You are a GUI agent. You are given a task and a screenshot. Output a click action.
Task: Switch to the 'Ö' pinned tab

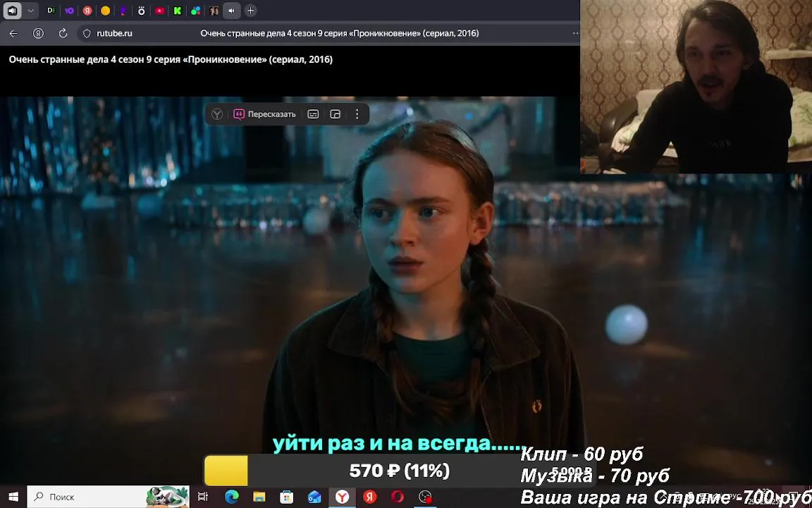coord(142,11)
